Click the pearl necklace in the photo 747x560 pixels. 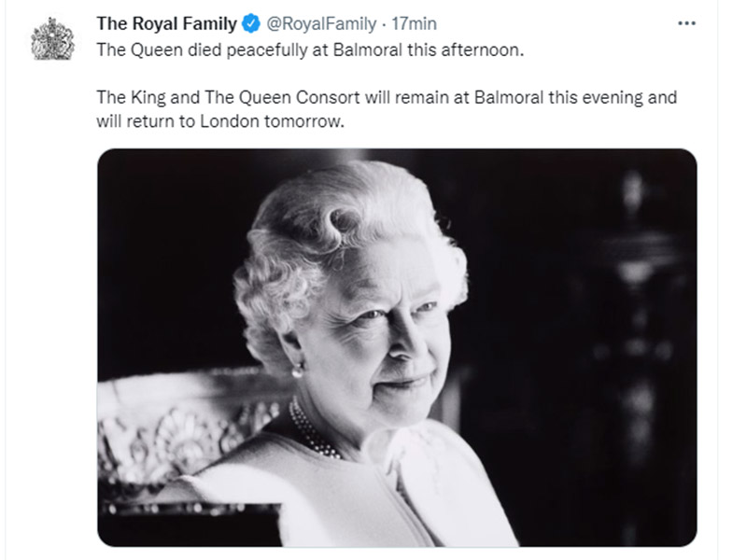coord(314,431)
